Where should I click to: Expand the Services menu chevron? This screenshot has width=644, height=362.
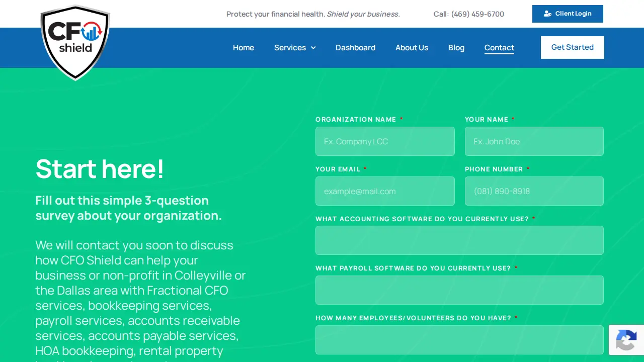(x=313, y=48)
